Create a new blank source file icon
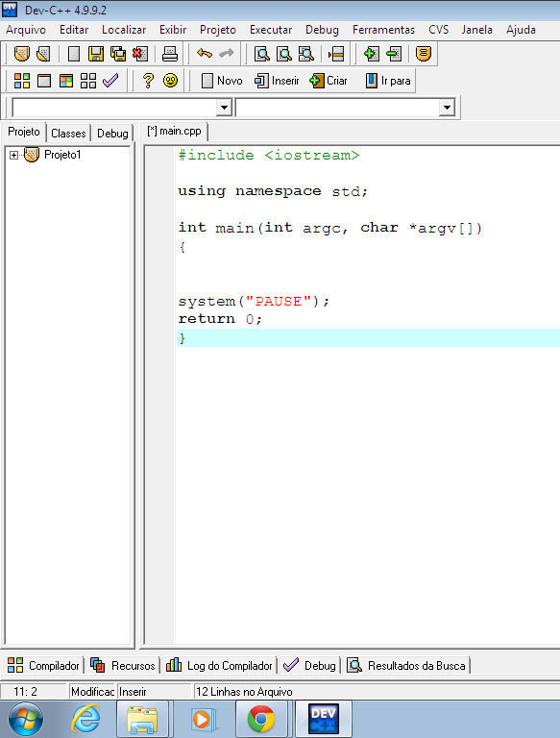This screenshot has height=738, width=560. [73, 54]
